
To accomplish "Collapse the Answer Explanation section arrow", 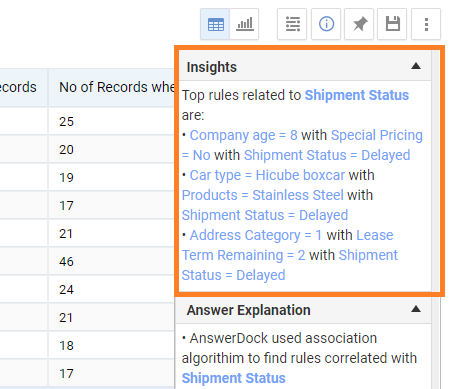I will click(x=416, y=309).
